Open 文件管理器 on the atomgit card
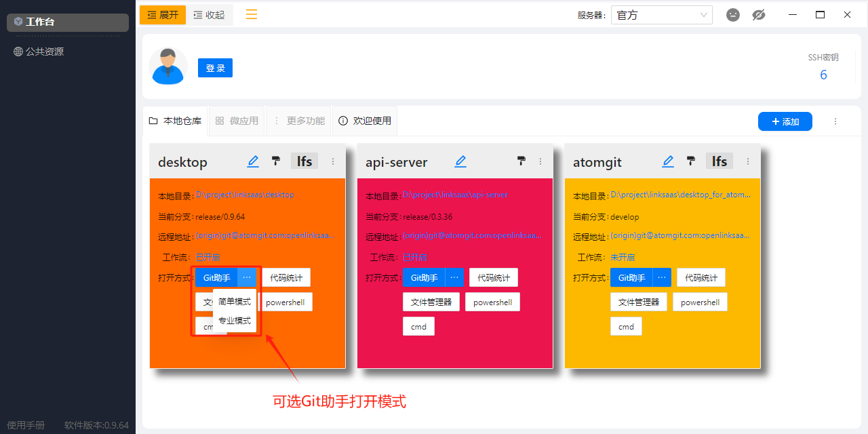The height and width of the screenshot is (434, 868). pos(639,302)
